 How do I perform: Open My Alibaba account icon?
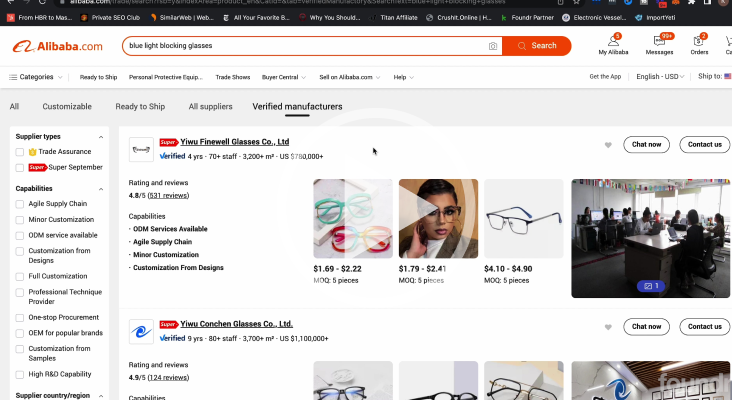pyautogui.click(x=614, y=43)
